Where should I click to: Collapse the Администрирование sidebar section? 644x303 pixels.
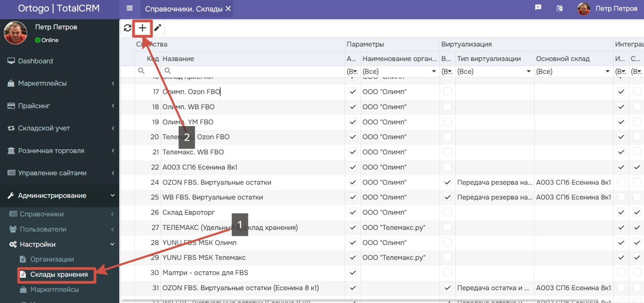point(113,196)
